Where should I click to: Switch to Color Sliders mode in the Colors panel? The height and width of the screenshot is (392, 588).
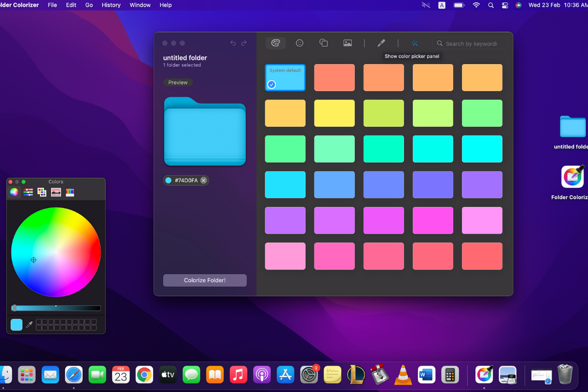point(28,192)
